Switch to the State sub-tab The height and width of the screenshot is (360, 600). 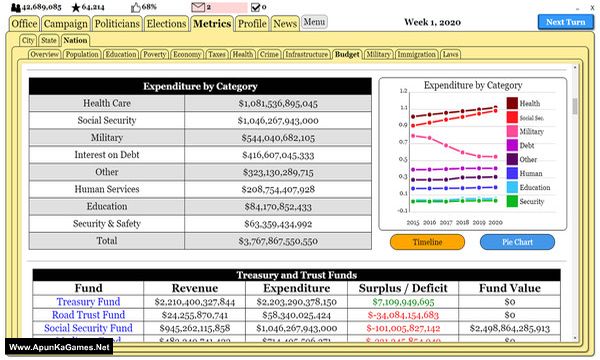(x=49, y=41)
